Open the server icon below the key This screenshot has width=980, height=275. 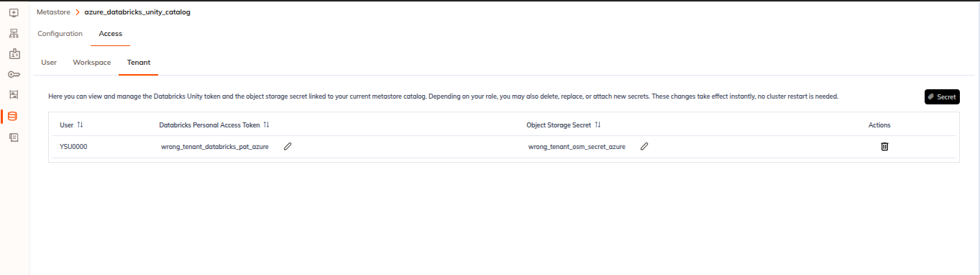pos(14,94)
